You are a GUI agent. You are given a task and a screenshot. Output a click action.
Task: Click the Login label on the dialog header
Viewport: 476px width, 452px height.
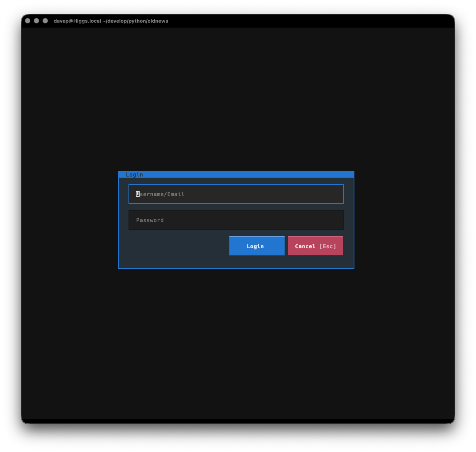[x=134, y=174]
